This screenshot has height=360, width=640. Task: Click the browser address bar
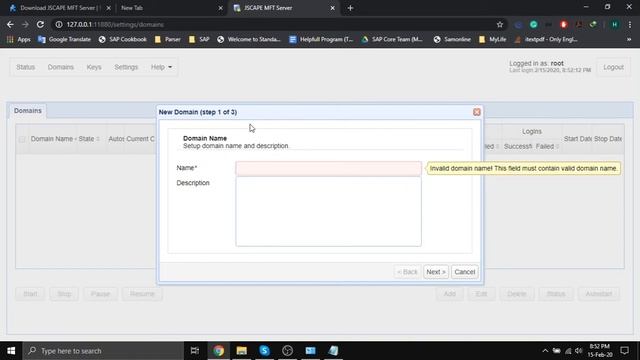pyautogui.click(x=278, y=24)
